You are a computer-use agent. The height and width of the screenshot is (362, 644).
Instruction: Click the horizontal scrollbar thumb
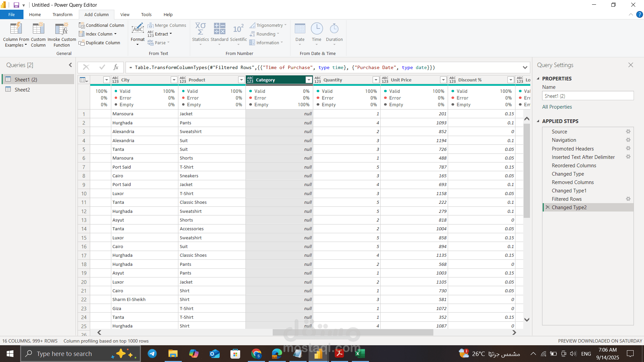(x=353, y=333)
